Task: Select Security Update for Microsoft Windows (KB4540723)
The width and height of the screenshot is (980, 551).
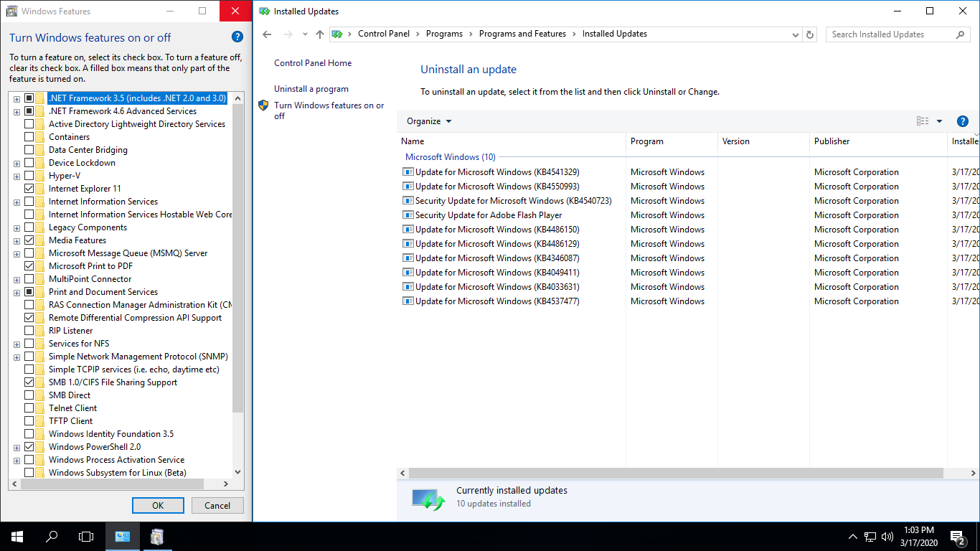Action: [x=513, y=201]
